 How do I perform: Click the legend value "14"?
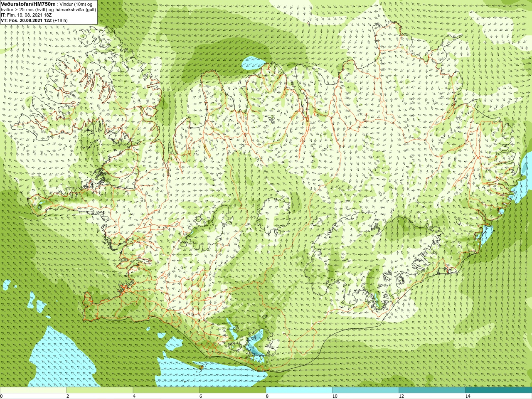click(468, 396)
